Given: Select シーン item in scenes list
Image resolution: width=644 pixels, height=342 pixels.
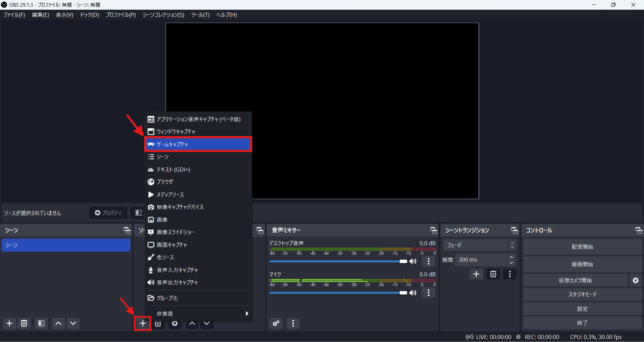Looking at the screenshot, I should point(66,245).
